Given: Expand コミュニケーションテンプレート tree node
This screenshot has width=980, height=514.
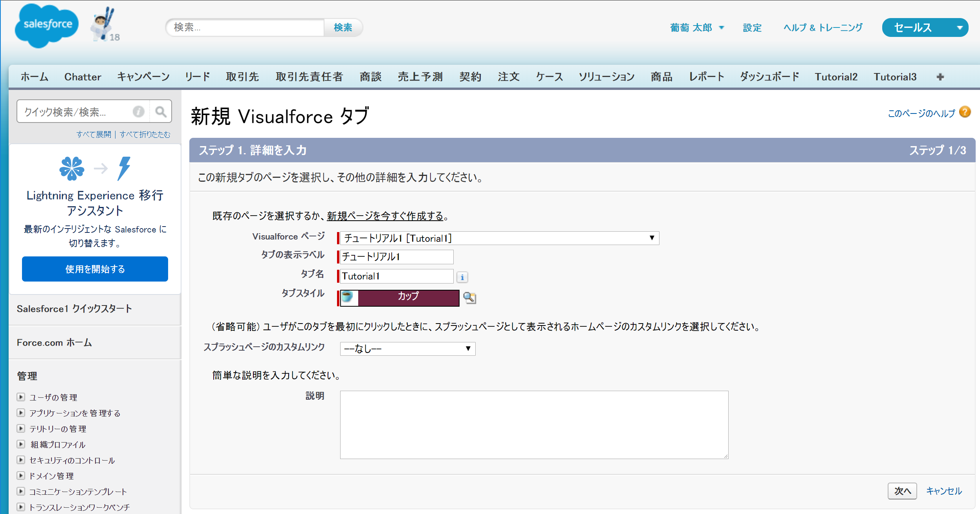Looking at the screenshot, I should [21, 491].
